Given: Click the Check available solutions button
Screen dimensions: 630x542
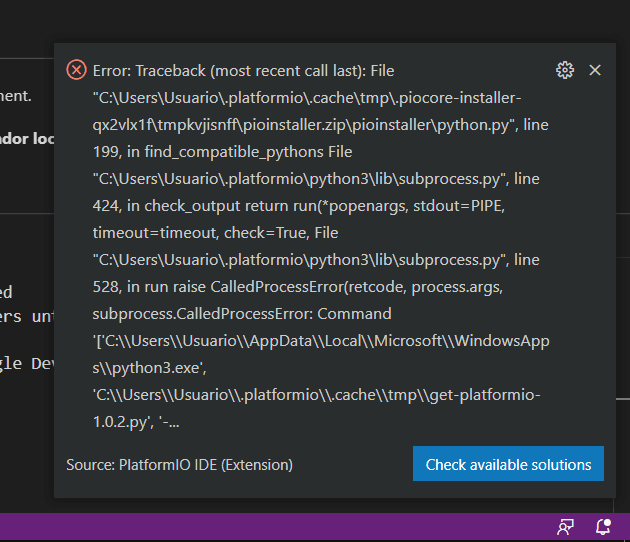Looking at the screenshot, I should (508, 464).
